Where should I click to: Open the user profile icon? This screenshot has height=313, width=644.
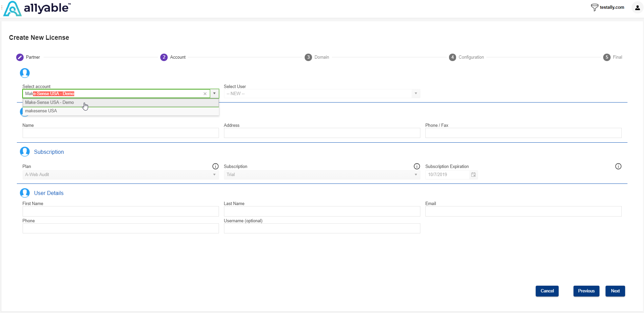(x=637, y=8)
